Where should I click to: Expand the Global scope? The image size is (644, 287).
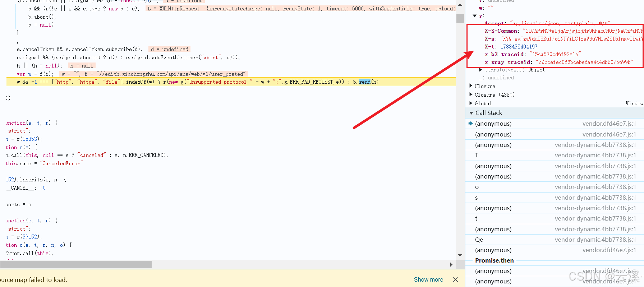pyautogui.click(x=471, y=103)
